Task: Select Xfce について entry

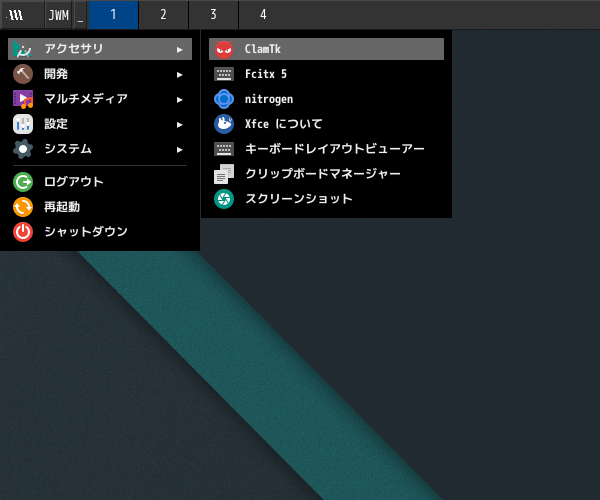Action: [x=326, y=124]
